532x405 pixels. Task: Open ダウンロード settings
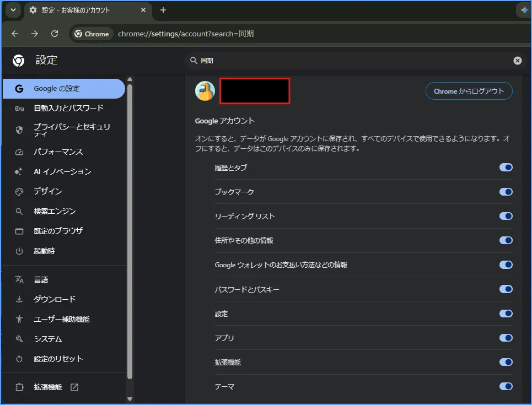64,299
